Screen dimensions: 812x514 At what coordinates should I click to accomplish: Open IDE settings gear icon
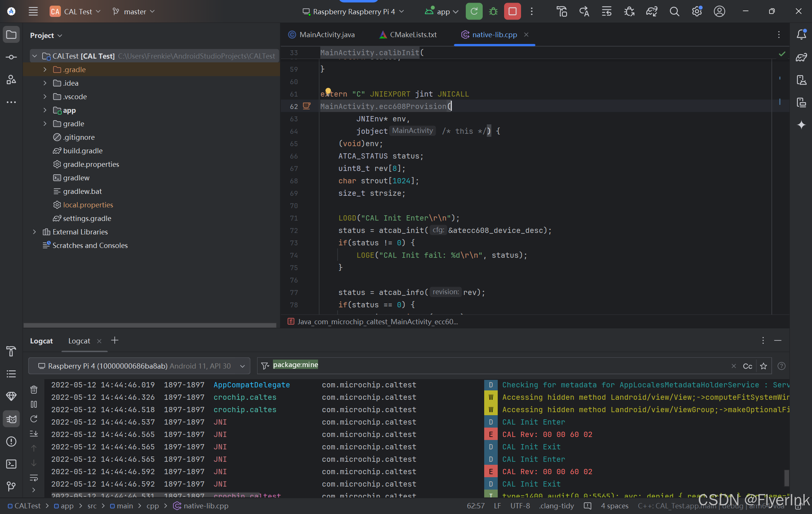pos(697,11)
